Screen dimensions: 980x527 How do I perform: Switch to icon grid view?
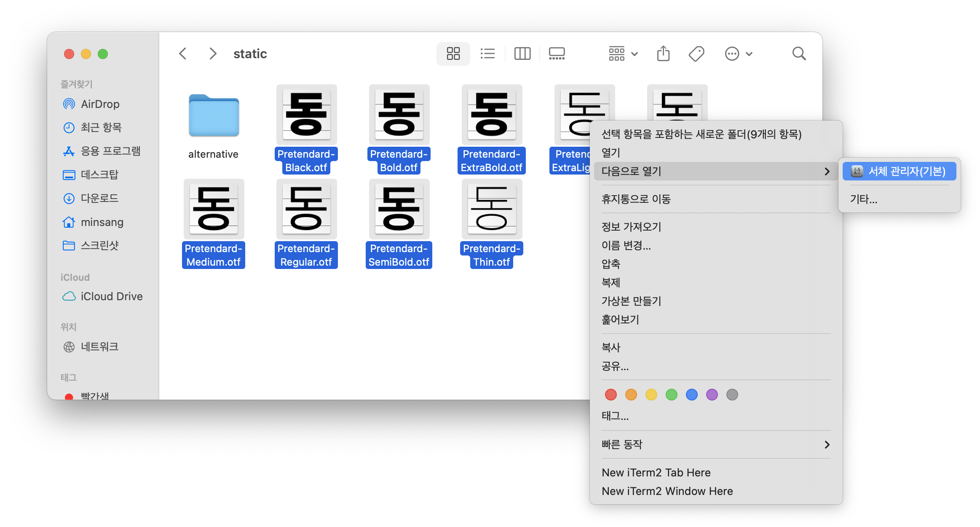[453, 54]
